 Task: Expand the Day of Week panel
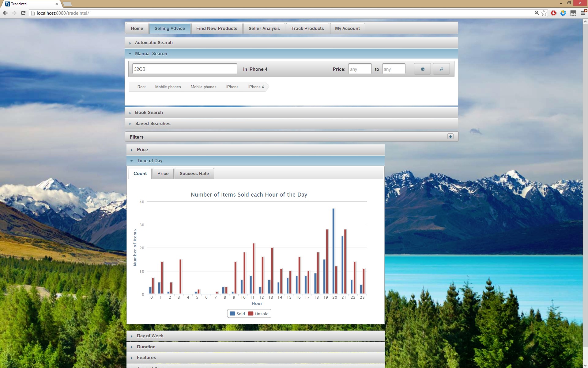click(x=150, y=336)
